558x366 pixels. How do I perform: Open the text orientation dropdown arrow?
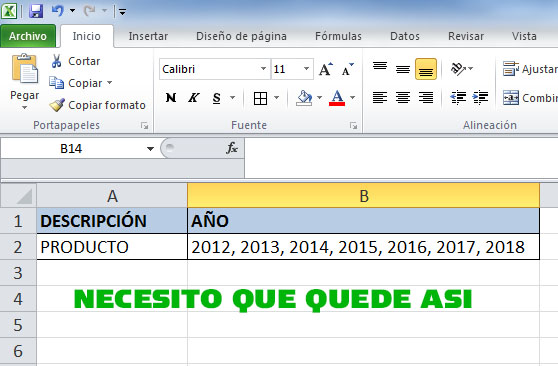(x=470, y=68)
